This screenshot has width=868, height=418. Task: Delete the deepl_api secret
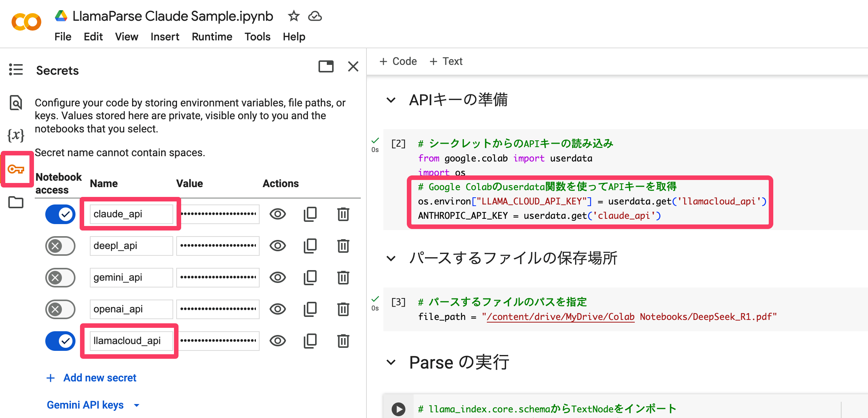[343, 246]
